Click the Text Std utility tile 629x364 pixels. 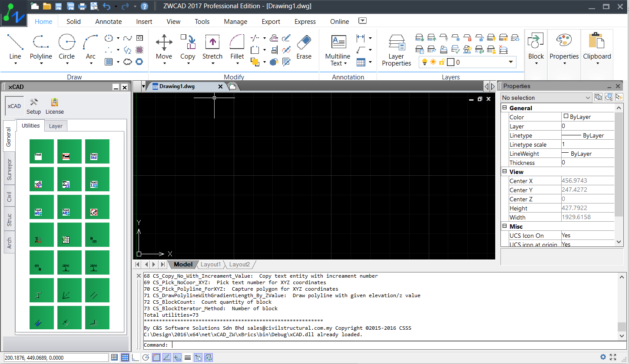pos(97,151)
